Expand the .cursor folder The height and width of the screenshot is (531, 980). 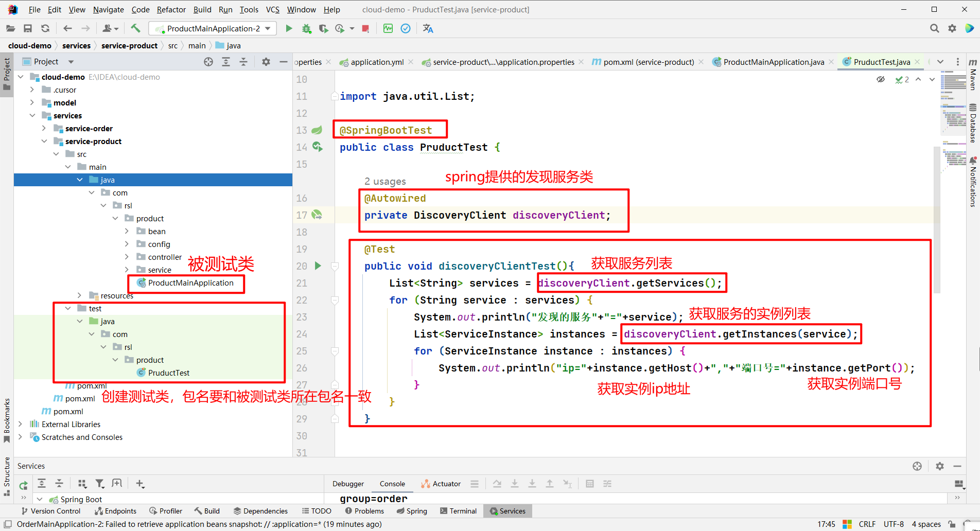pos(32,90)
